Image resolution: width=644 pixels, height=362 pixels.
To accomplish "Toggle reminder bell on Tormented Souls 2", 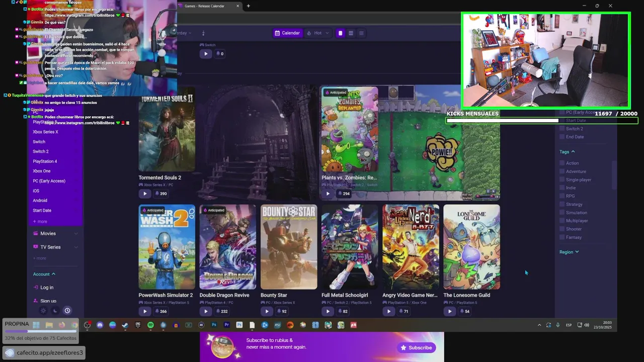I will point(161,194).
